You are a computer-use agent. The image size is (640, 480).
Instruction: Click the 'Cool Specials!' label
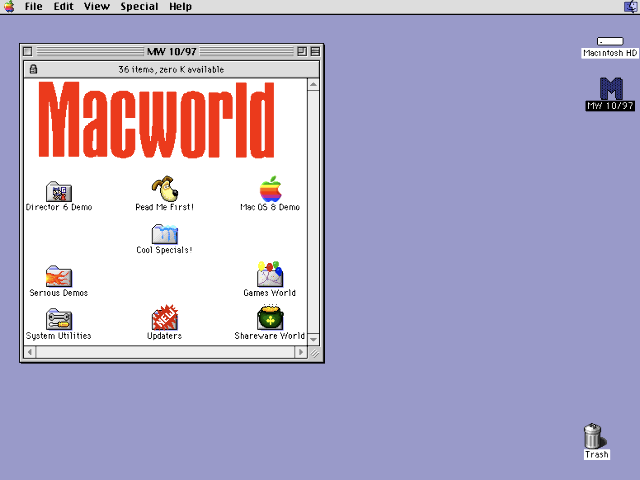point(164,250)
